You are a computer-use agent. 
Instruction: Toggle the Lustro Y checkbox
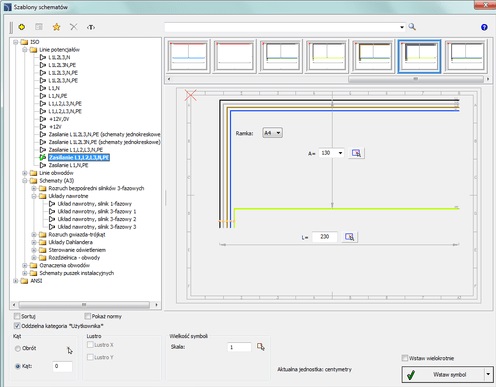click(90, 357)
